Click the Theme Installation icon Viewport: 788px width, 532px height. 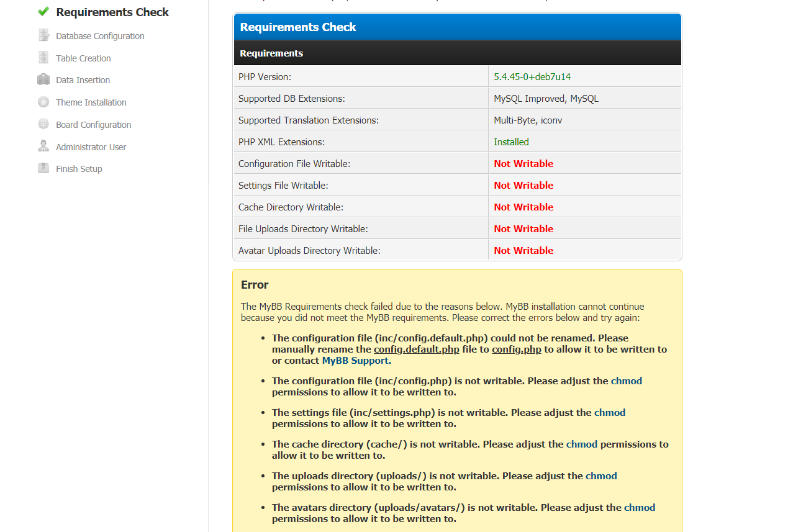point(43,102)
